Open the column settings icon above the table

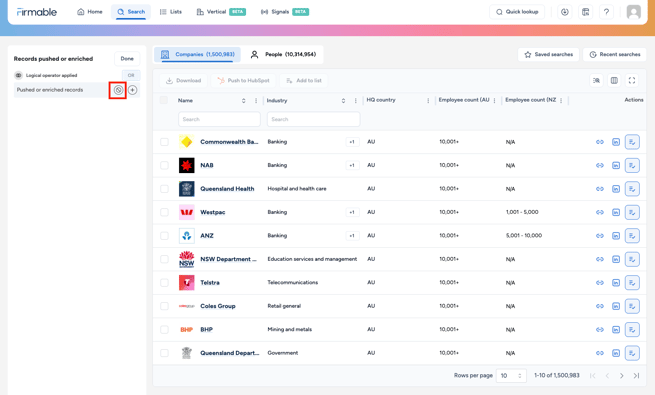pos(614,81)
